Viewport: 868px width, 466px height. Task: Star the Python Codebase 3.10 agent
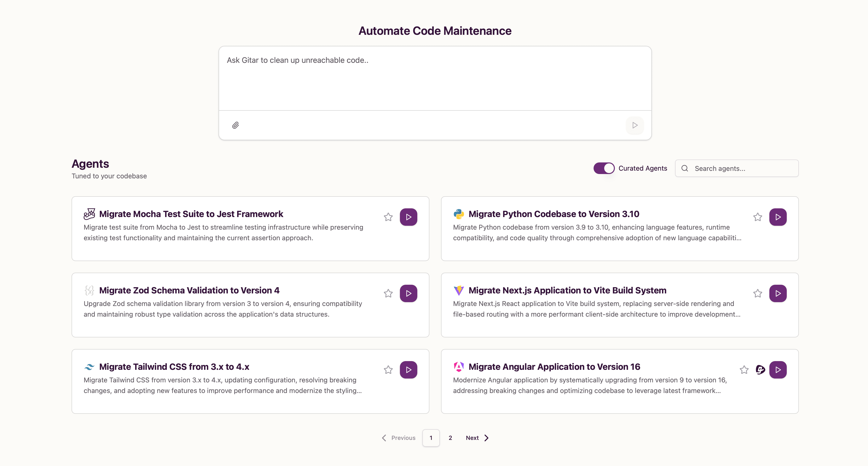[758, 217]
